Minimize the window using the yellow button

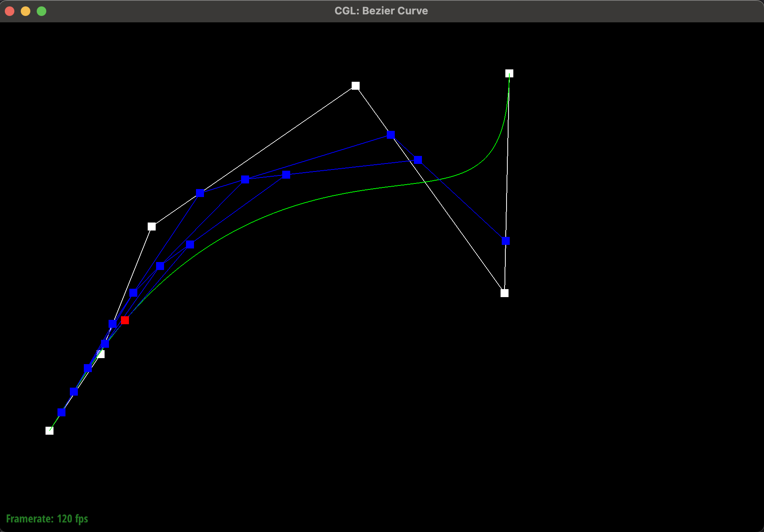(26, 11)
